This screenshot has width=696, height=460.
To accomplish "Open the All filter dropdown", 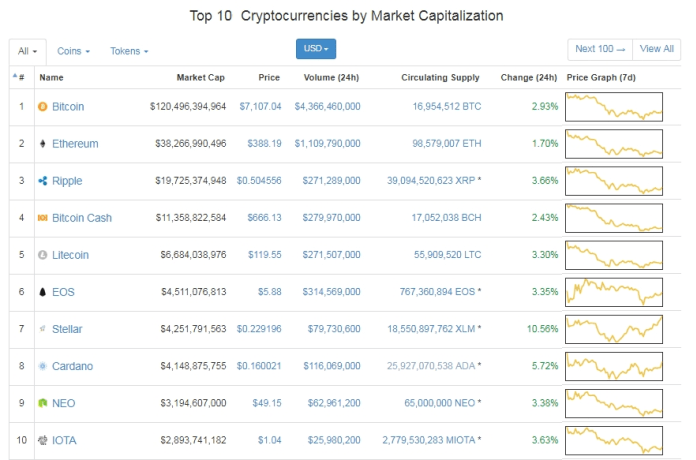I will tap(27, 50).
